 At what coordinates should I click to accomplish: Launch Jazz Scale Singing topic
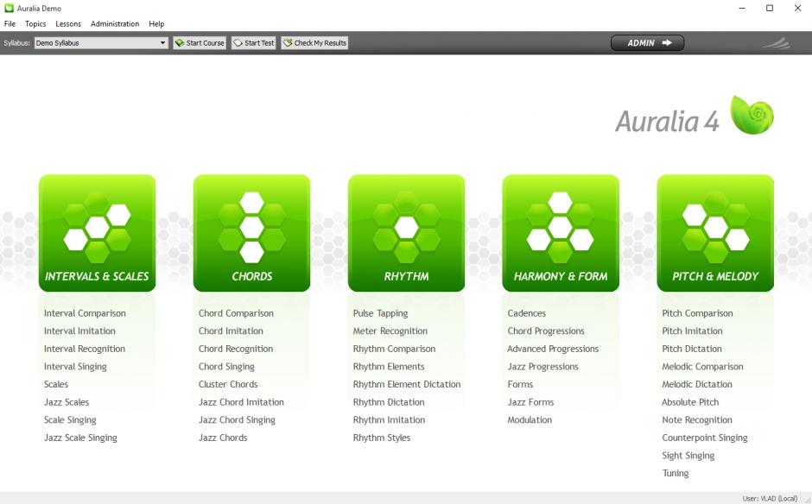[80, 438]
